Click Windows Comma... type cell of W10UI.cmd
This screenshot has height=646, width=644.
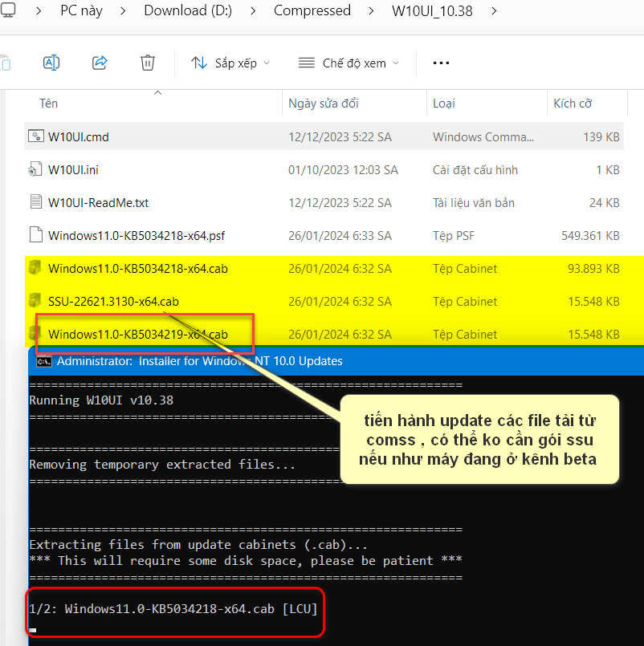click(x=483, y=136)
